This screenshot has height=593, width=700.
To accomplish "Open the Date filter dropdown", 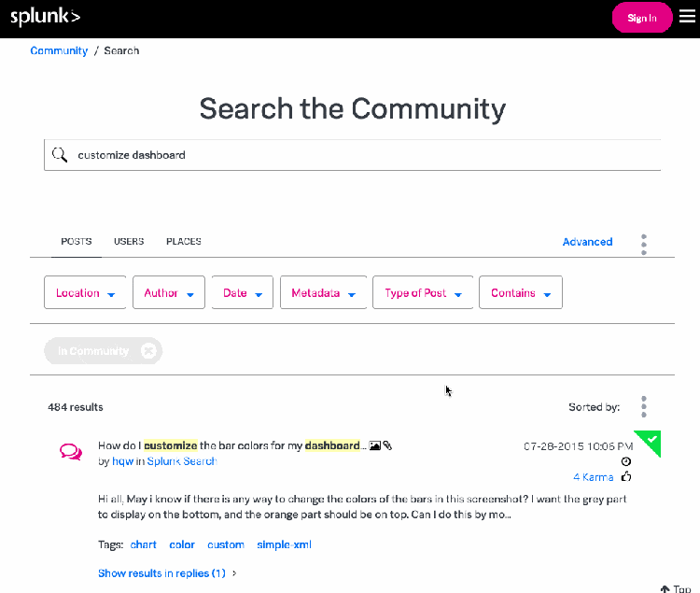I will tap(242, 293).
